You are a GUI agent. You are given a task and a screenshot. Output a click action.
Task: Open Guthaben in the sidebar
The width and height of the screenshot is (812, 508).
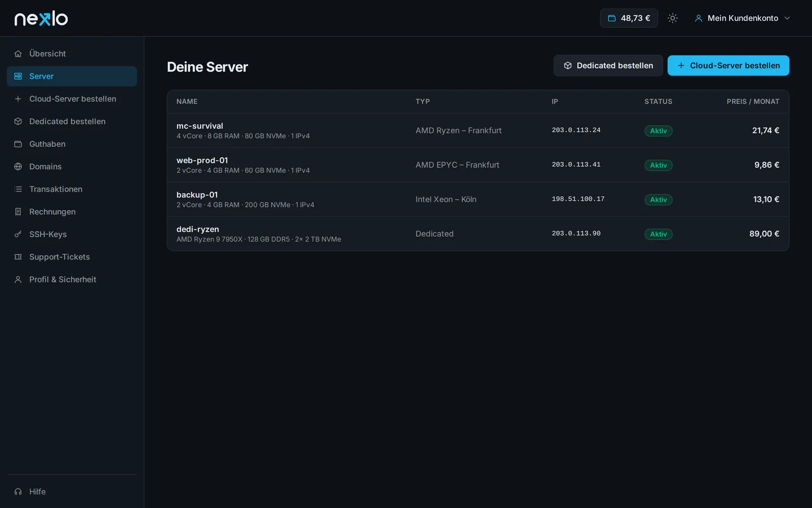pos(72,144)
